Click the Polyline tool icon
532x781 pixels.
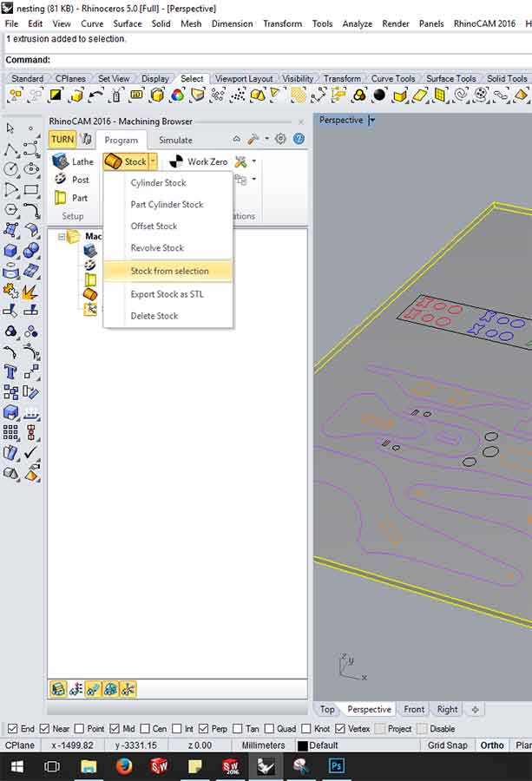10,148
